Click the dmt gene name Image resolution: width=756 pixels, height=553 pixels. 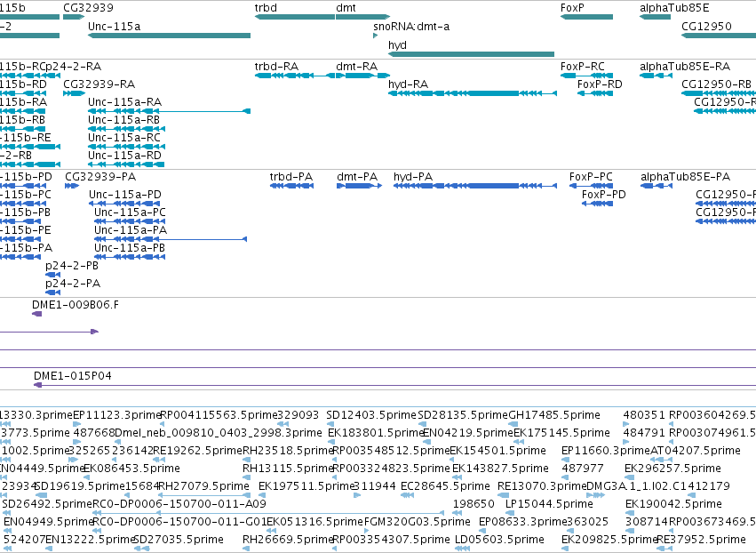(346, 8)
